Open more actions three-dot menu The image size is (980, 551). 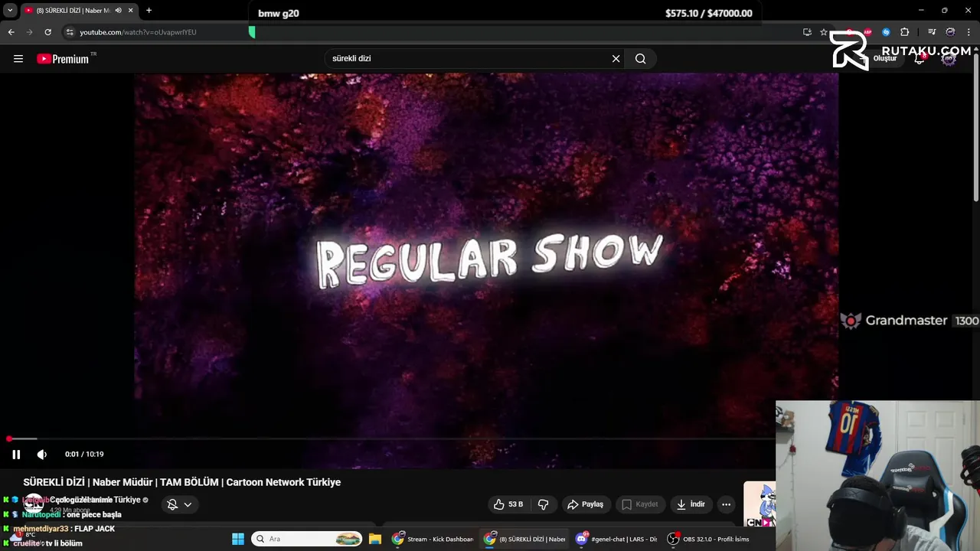726,504
